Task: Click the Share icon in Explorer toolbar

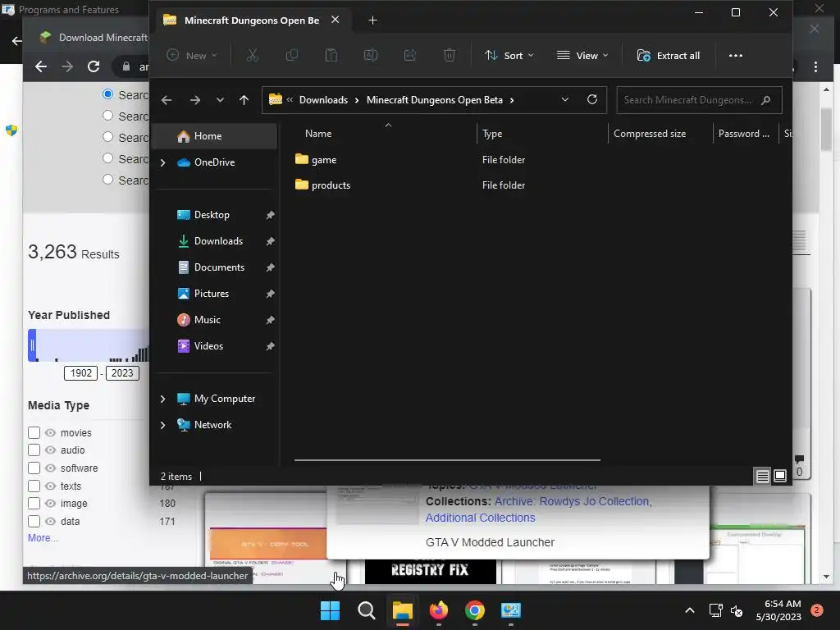Action: tap(410, 55)
